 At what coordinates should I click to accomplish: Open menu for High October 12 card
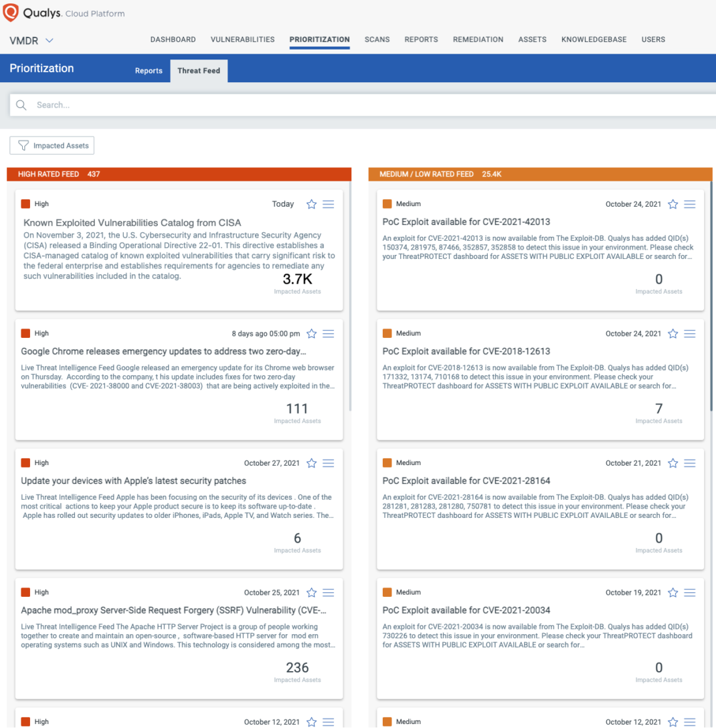[329, 722]
